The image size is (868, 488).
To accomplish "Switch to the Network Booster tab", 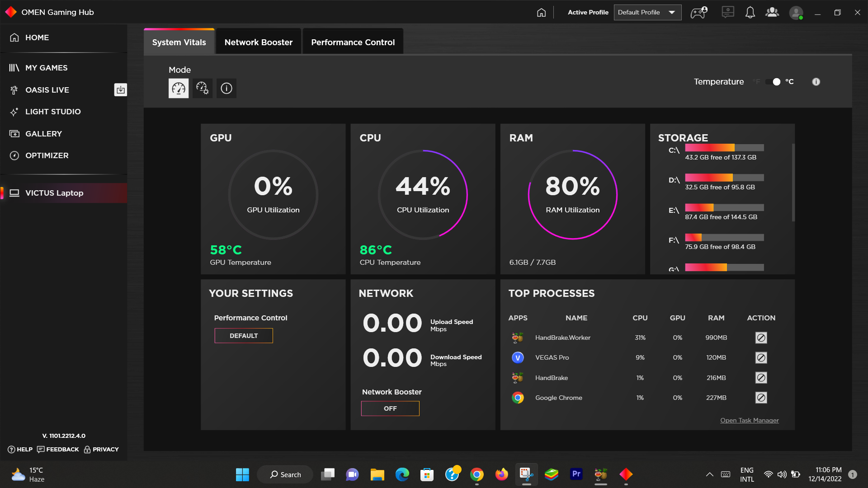I will pos(258,42).
